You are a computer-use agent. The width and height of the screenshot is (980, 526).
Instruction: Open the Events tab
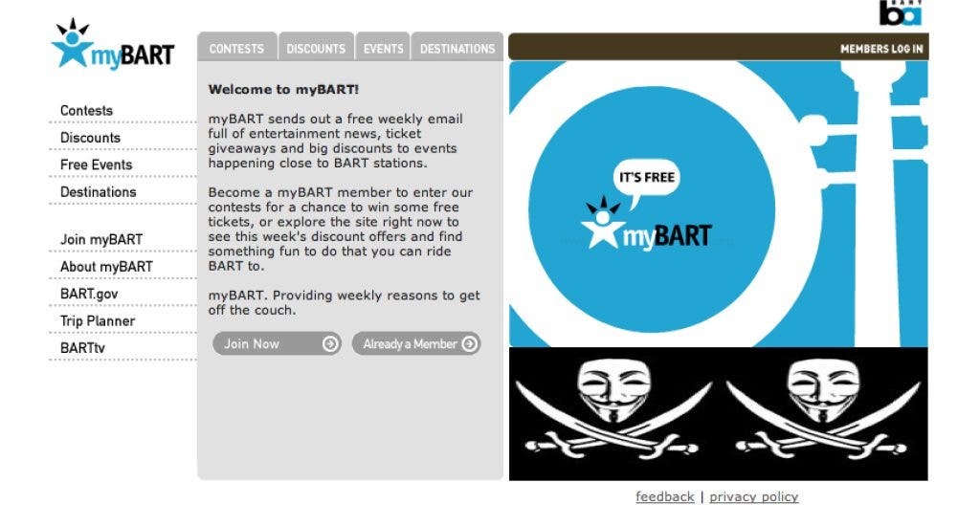383,48
